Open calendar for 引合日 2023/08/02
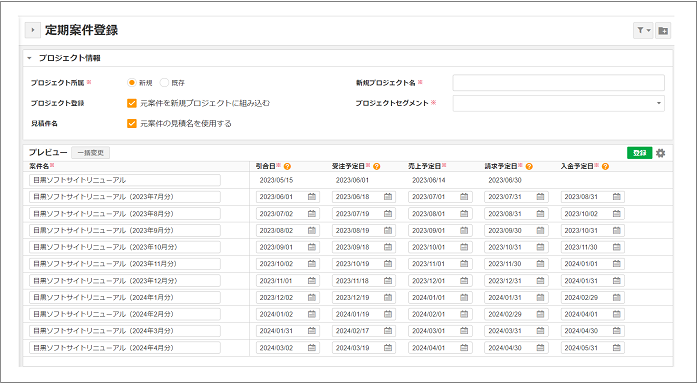 click(x=312, y=230)
